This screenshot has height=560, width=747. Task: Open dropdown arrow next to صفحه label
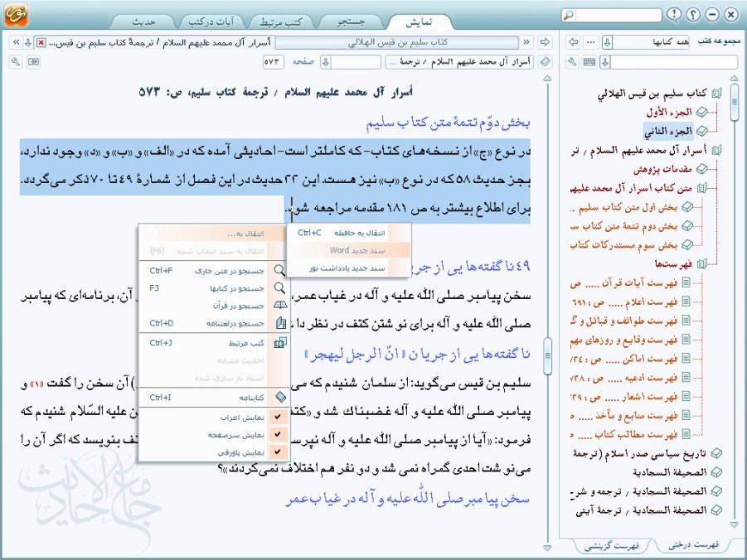pyautogui.click(x=325, y=62)
